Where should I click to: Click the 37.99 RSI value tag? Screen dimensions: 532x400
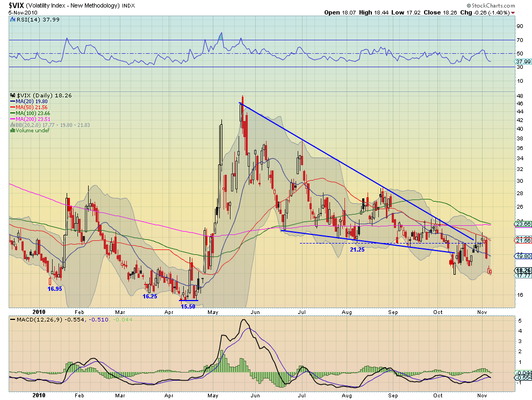point(523,61)
